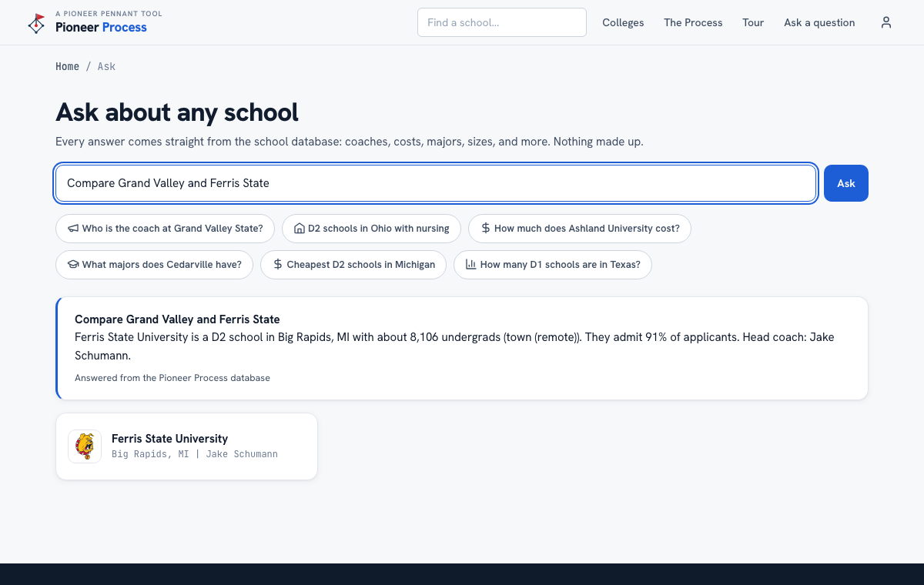
Task: Choose 'How much does Ashland University cost?' suggestion
Action: (580, 229)
